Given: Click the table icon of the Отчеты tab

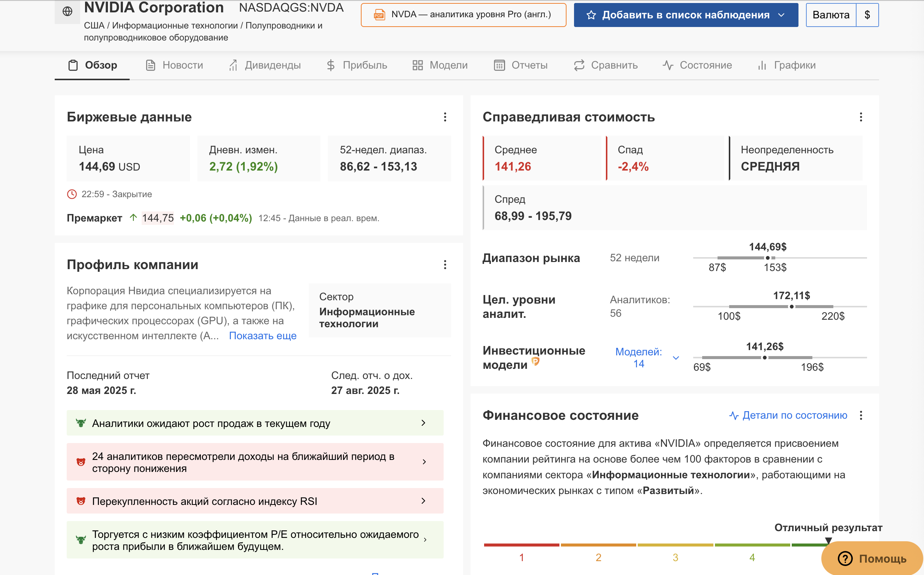Looking at the screenshot, I should coord(499,66).
